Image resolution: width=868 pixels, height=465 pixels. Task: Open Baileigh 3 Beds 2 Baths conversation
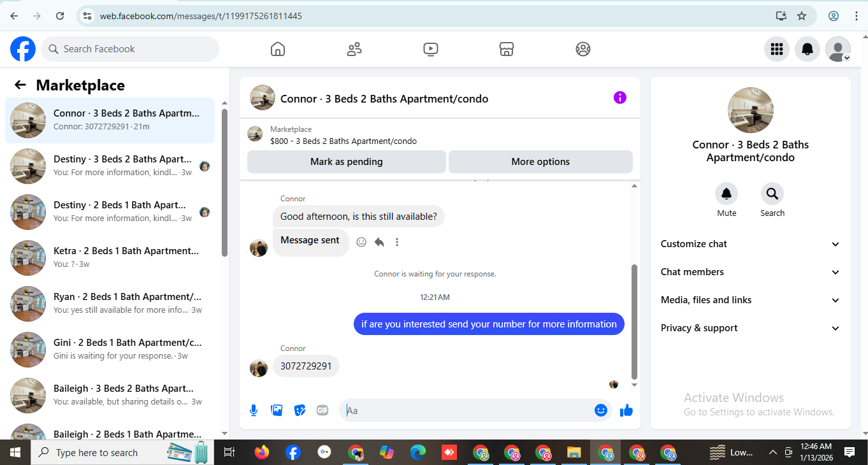(x=110, y=396)
